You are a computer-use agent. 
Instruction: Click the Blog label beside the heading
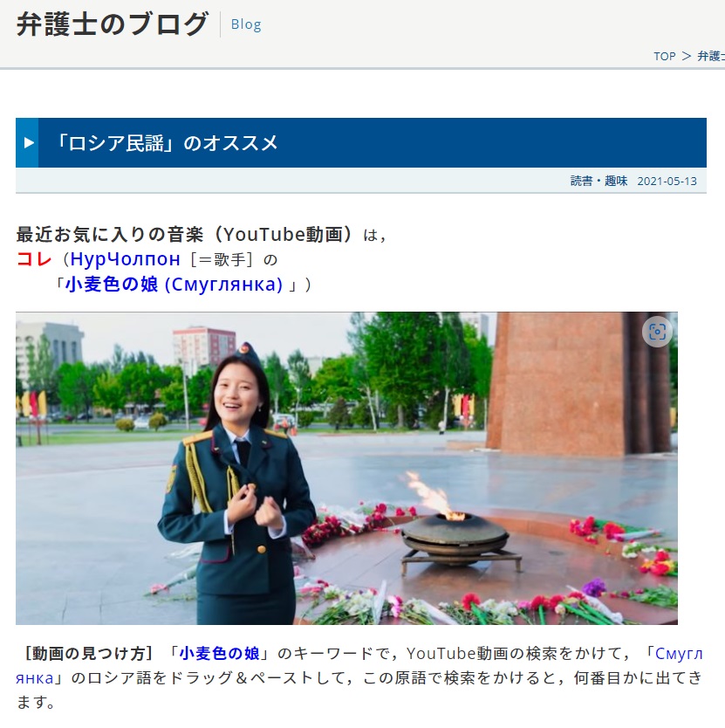(x=246, y=24)
